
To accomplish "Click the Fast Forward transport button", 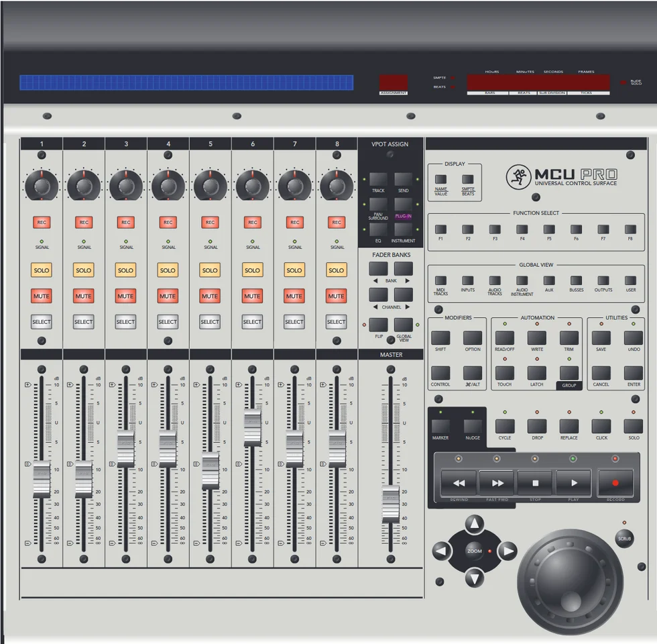I will (x=497, y=483).
